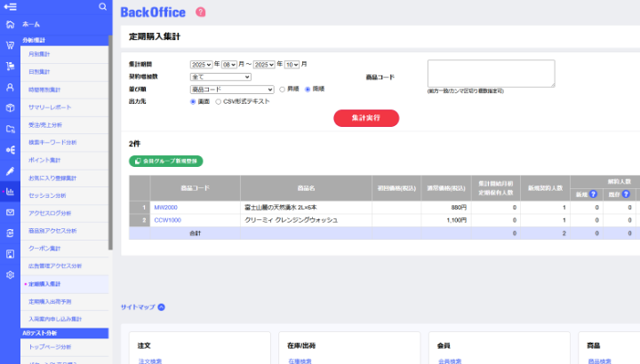Viewport: 640px width, 364px height.
Task: Click the 商品コード text area field
Action: click(x=491, y=73)
